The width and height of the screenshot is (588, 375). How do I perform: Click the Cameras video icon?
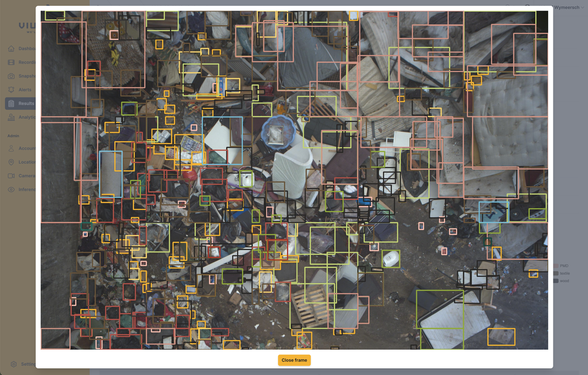click(x=12, y=175)
